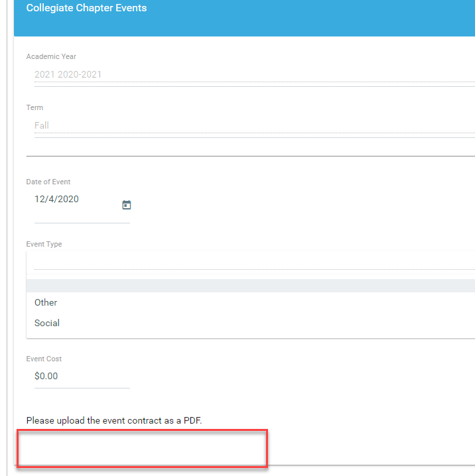Viewport: 475px width, 476px height.
Task: Select Other from the Event Type list
Action: 46,302
